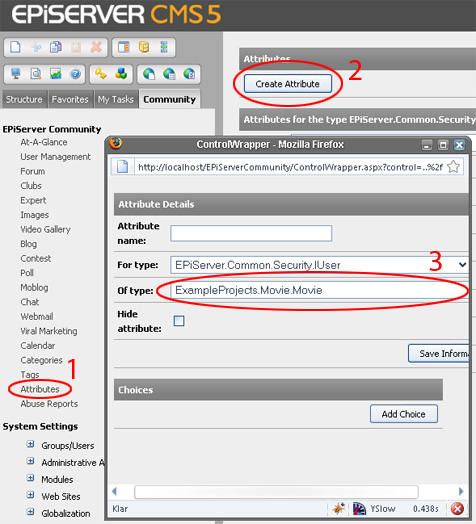Click the blue help question mark icon
The image size is (476, 524).
76,74
